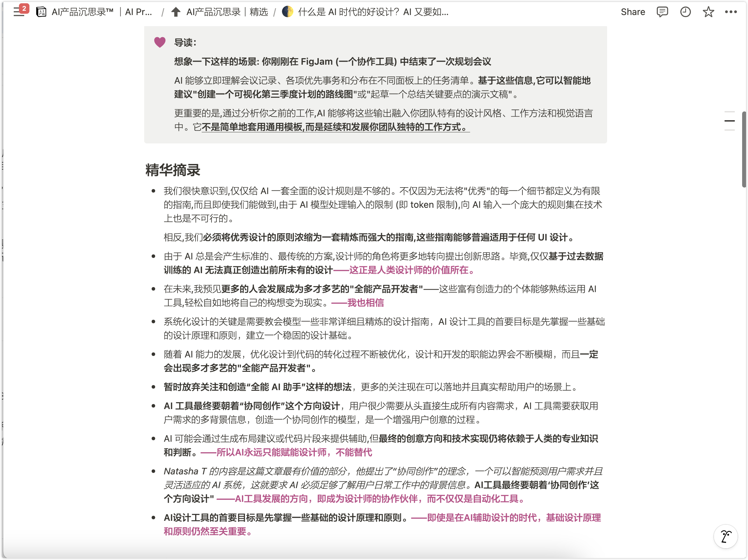Toggle the star favorite for this page
This screenshot has width=748, height=560.
[708, 12]
